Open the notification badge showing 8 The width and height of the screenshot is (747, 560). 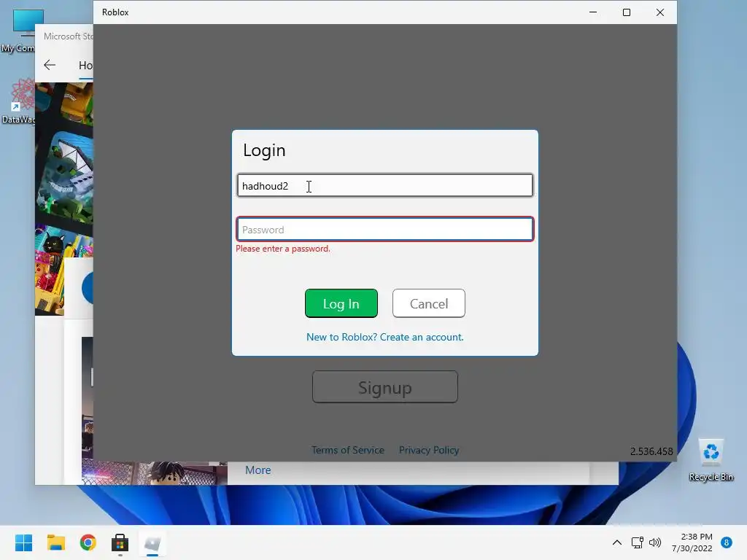pyautogui.click(x=727, y=542)
